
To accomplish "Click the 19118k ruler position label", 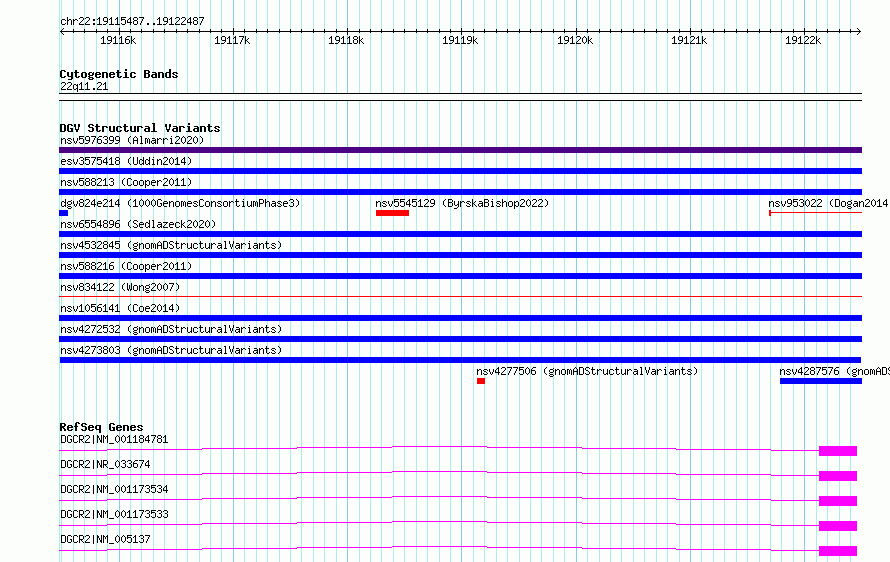I will [x=346, y=40].
